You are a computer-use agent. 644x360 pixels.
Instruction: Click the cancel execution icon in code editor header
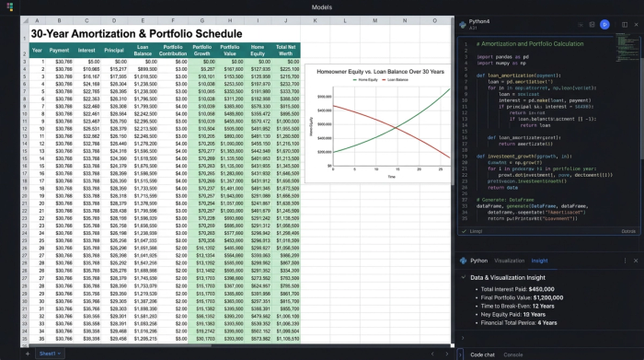point(581,25)
